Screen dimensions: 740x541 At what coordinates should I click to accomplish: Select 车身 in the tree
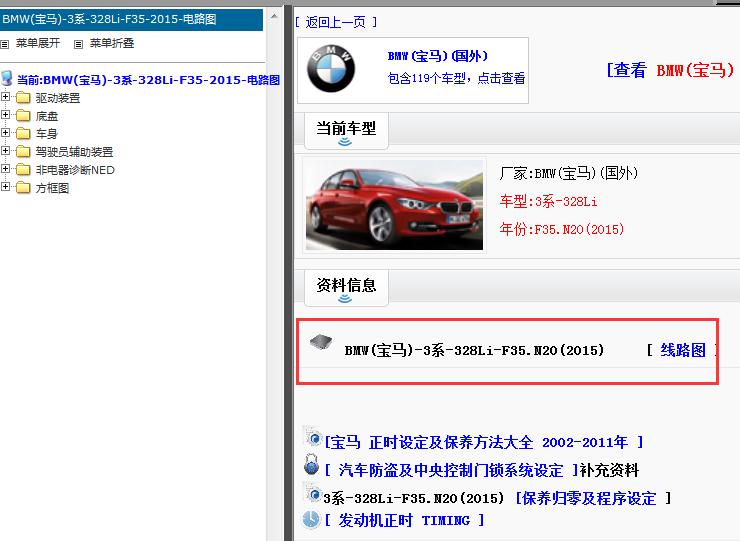(x=47, y=134)
